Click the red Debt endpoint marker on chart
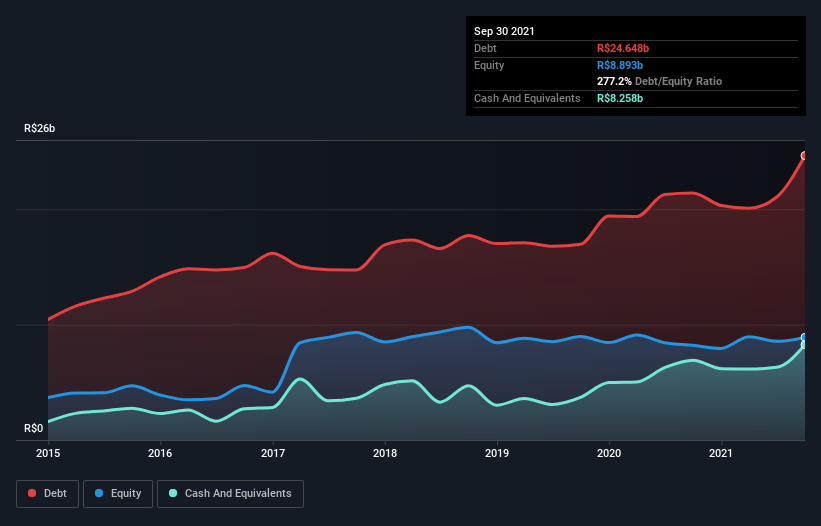Screen dimensions: 821x526 coord(805,155)
